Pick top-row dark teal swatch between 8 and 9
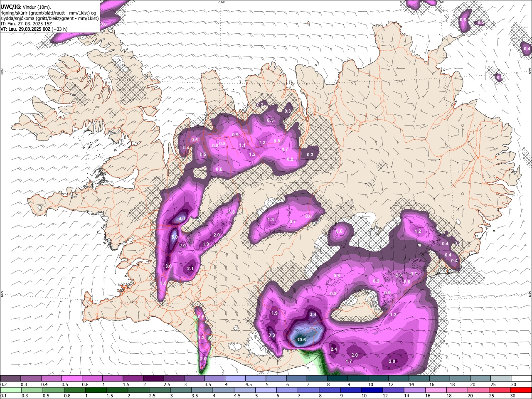 [337, 379]
